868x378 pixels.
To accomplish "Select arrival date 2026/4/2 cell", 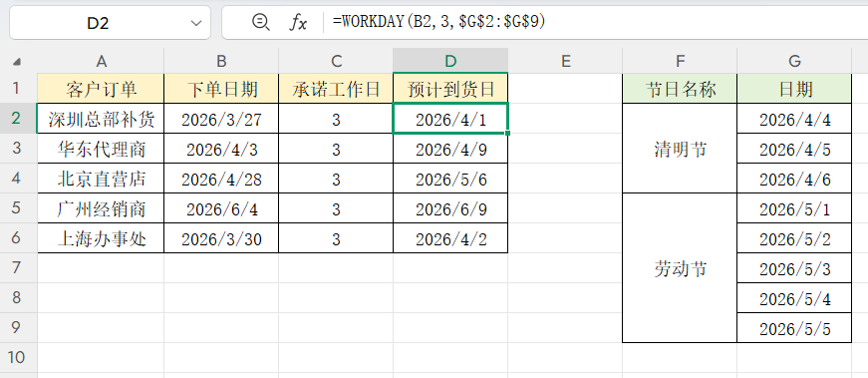I will tap(450, 237).
